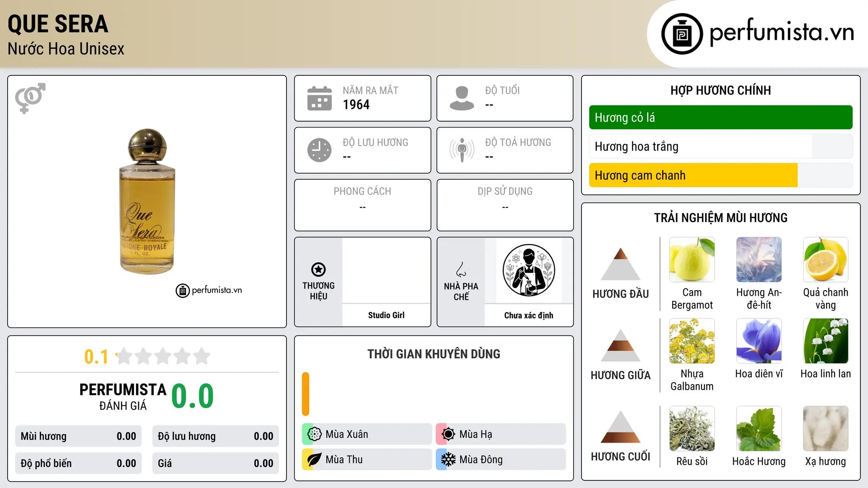Click the Mùi hương score row
Viewport: 868px width, 488px height.
[x=78, y=436]
